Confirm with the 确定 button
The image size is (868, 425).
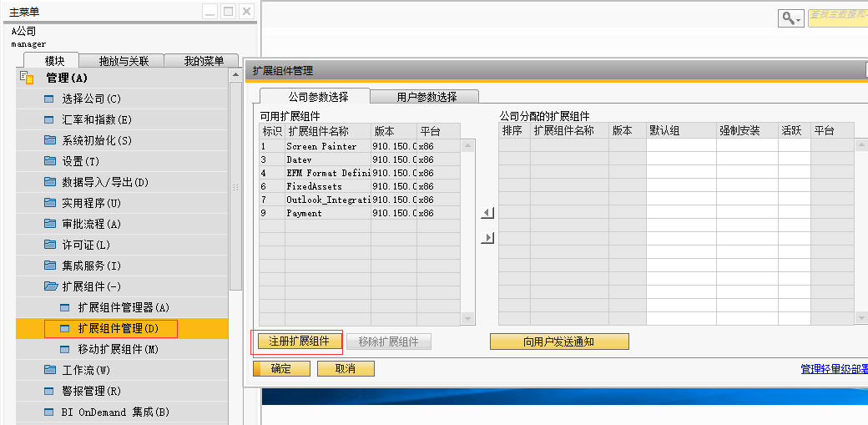[x=281, y=369]
